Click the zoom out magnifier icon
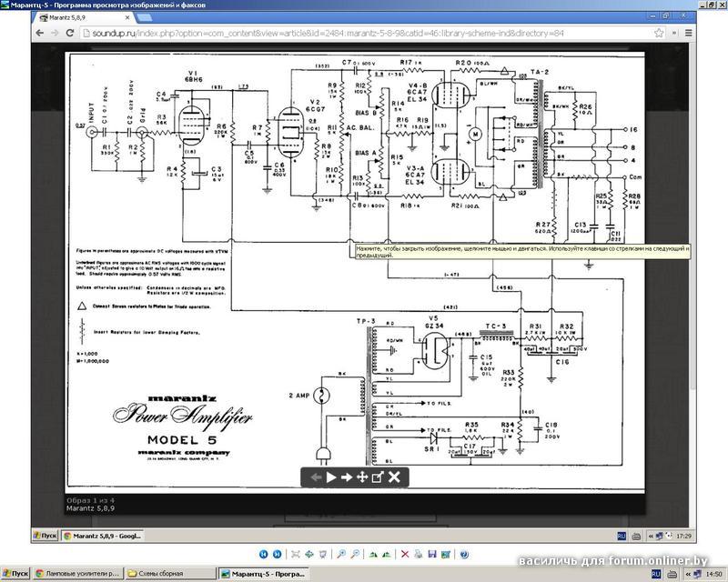Screen dimensions: 728x582 tap(355, 554)
